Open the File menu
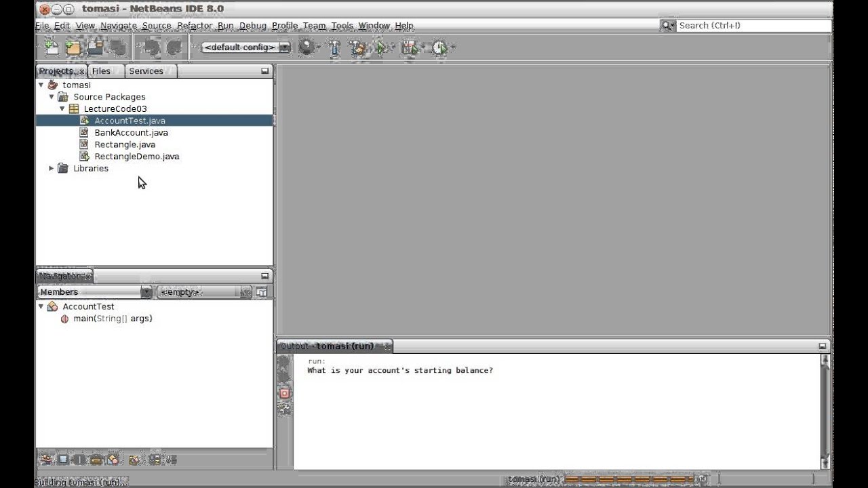The height and width of the screenshot is (488, 868). (x=42, y=26)
